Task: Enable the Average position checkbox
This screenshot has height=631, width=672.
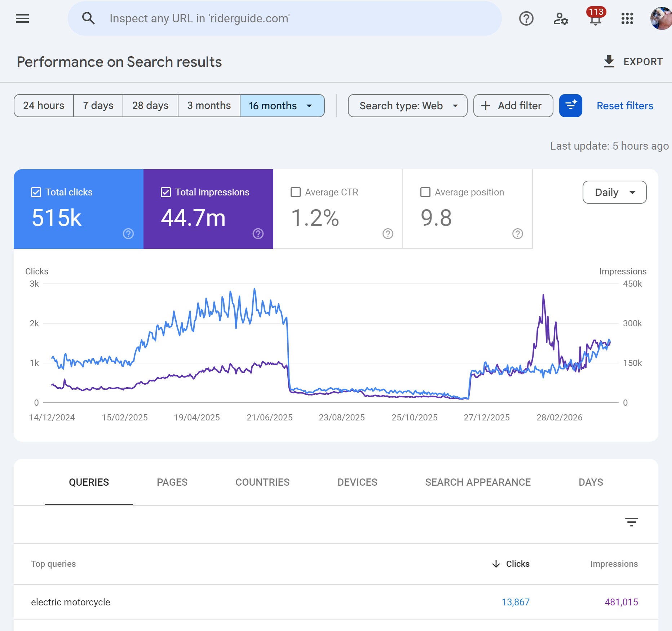Action: tap(425, 192)
